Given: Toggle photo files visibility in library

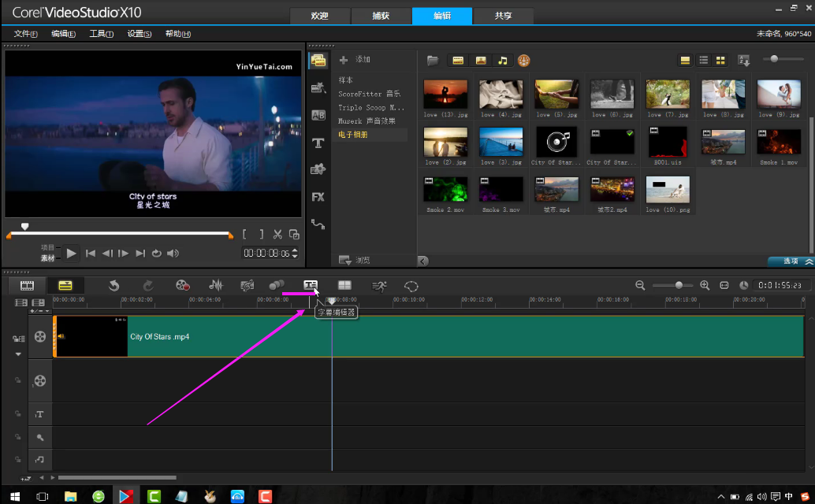Looking at the screenshot, I should (480, 61).
